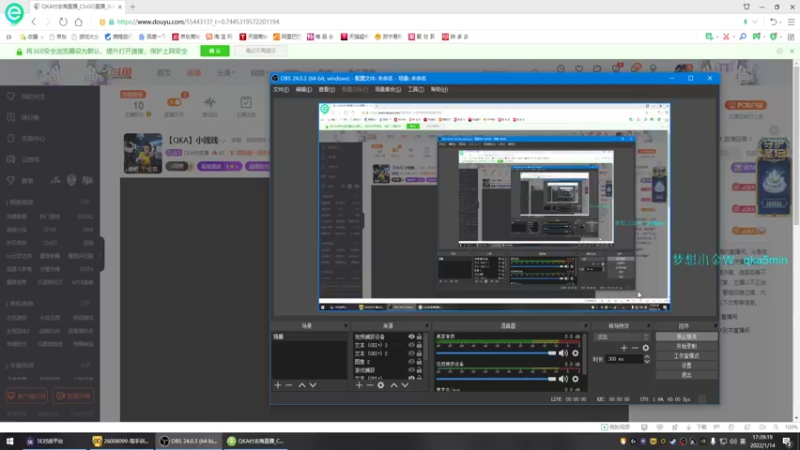Toggle visibility of the 图像 2 source
The height and width of the screenshot is (450, 800).
coord(411,362)
